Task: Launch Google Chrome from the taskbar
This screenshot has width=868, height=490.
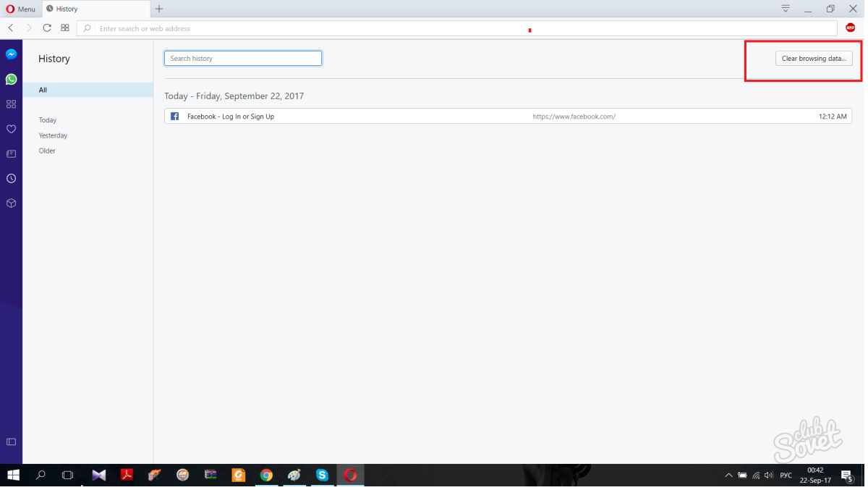Action: [x=266, y=476]
